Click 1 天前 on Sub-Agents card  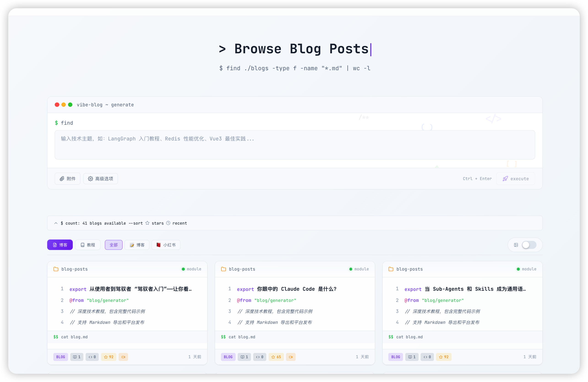click(x=530, y=357)
